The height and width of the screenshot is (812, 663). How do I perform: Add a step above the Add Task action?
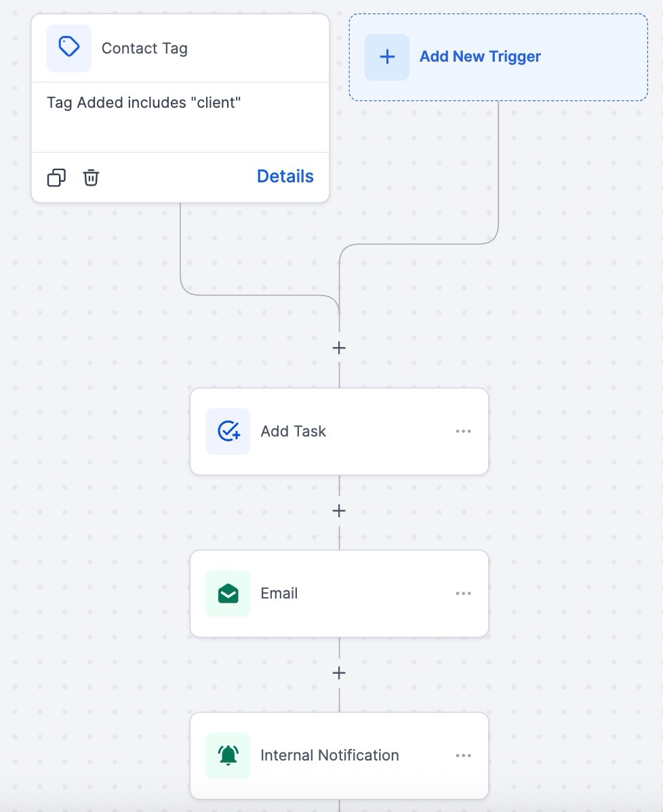(339, 348)
